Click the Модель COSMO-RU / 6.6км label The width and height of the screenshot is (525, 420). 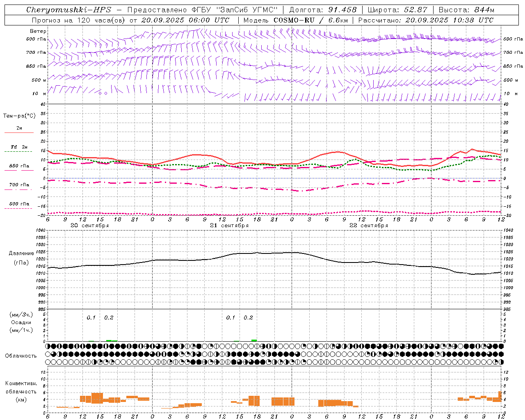tap(295, 20)
